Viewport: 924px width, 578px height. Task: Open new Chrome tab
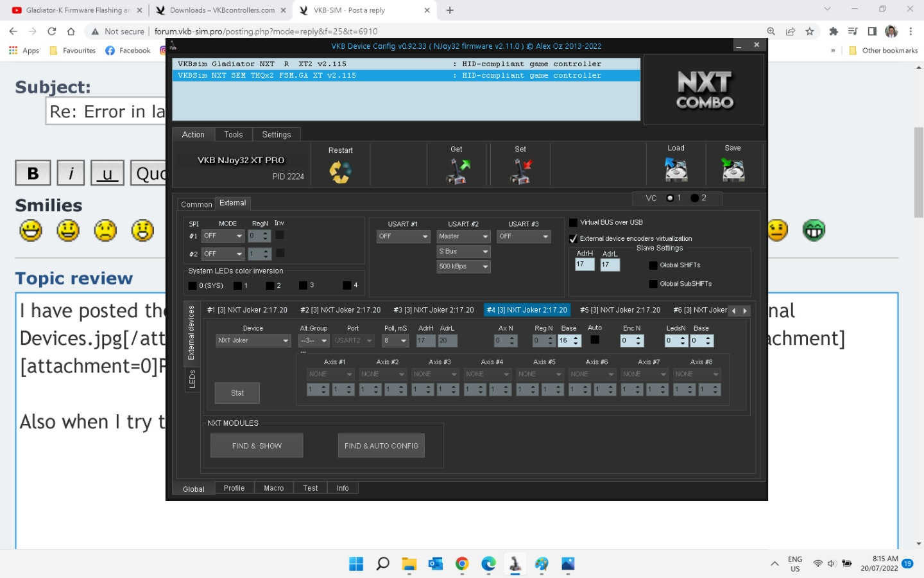click(450, 10)
